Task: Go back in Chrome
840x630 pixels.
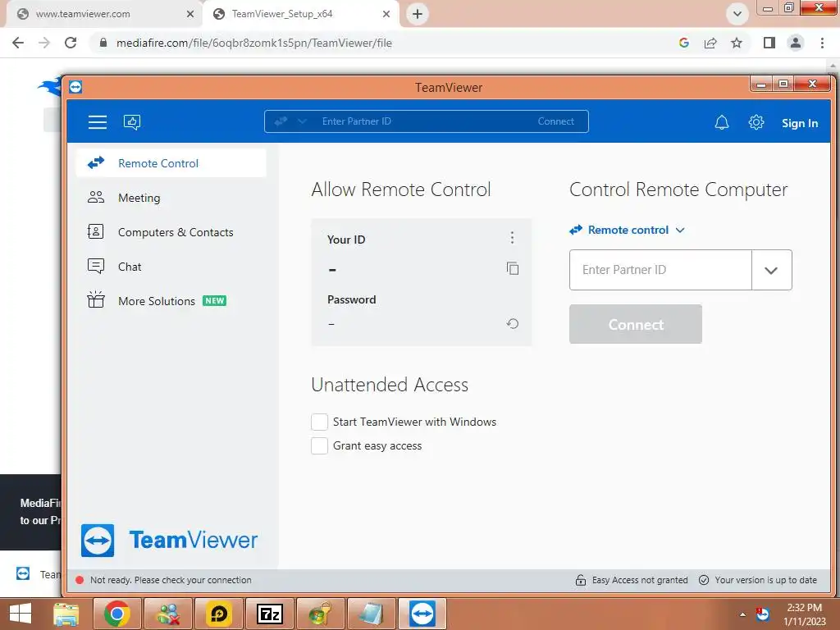Action: pyautogui.click(x=18, y=43)
